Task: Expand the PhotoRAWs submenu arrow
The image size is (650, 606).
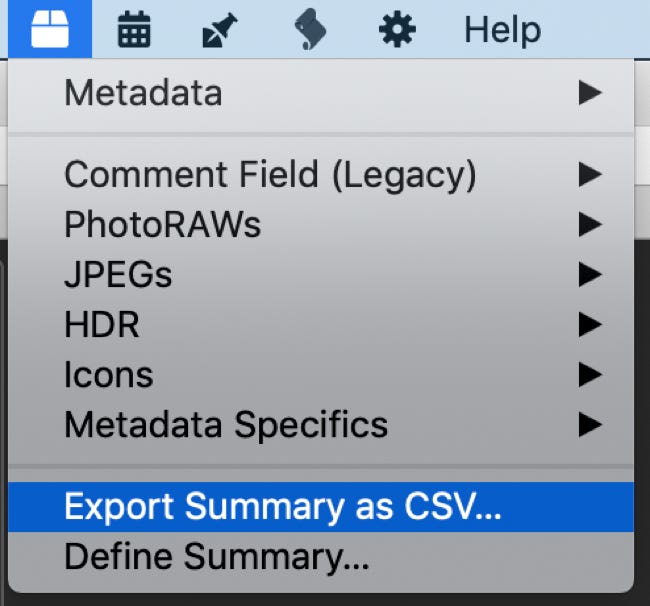Action: click(x=590, y=225)
